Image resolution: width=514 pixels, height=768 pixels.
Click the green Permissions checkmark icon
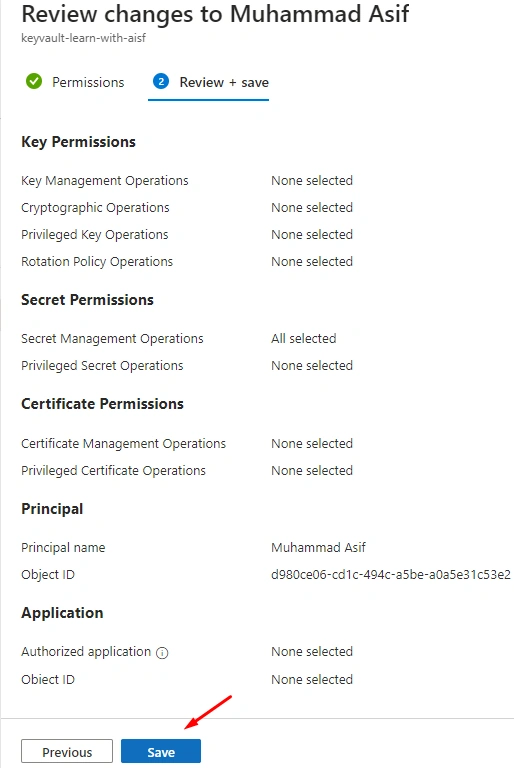point(34,81)
